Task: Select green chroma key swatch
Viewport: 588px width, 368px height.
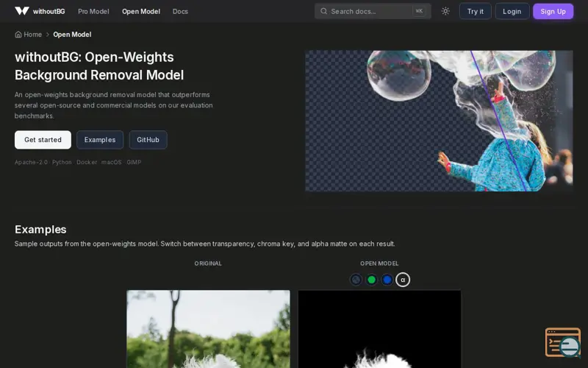Action: coord(371,280)
